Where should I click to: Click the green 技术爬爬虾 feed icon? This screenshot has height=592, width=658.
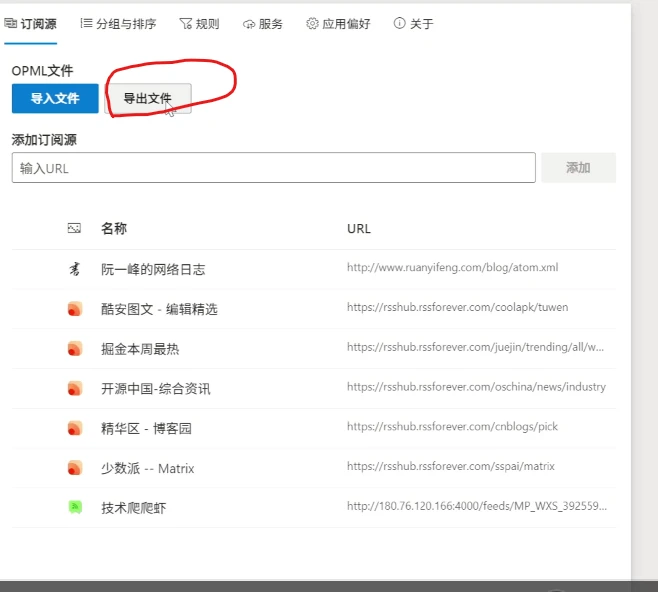coord(75,507)
